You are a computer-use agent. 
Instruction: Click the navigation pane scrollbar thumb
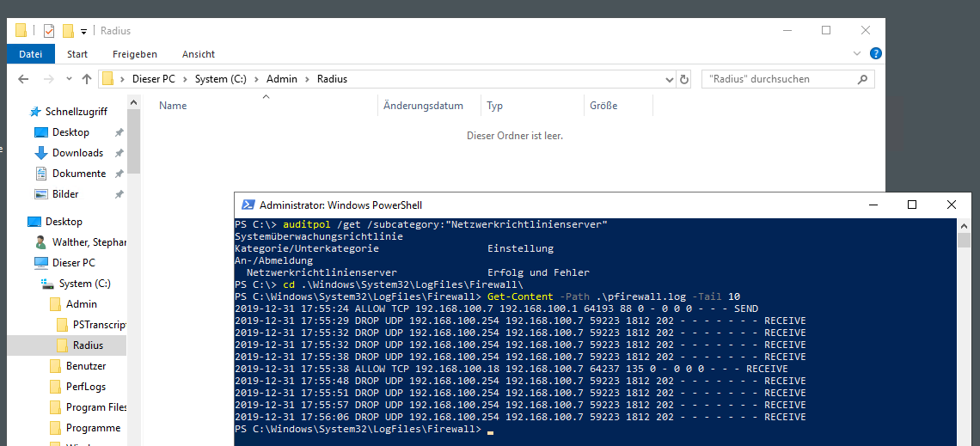134,141
